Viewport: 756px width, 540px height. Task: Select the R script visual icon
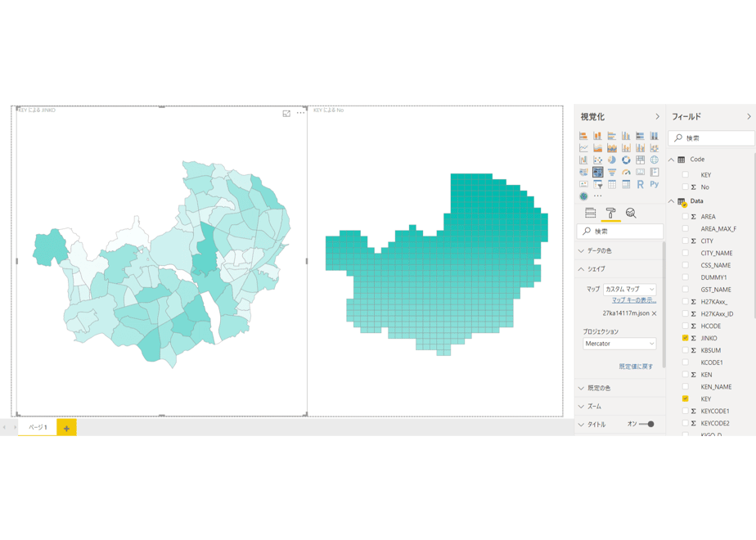coord(640,184)
